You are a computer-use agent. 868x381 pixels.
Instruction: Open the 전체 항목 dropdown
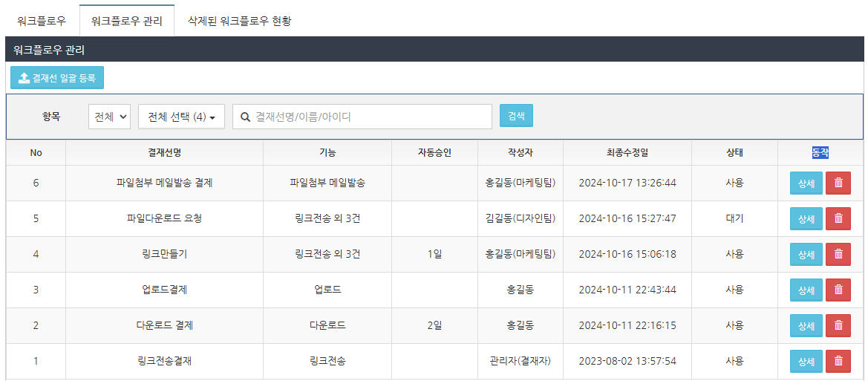pyautogui.click(x=109, y=117)
